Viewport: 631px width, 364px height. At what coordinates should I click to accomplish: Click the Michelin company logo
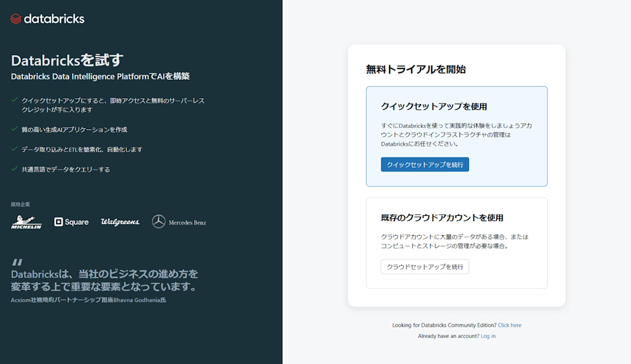tap(26, 222)
